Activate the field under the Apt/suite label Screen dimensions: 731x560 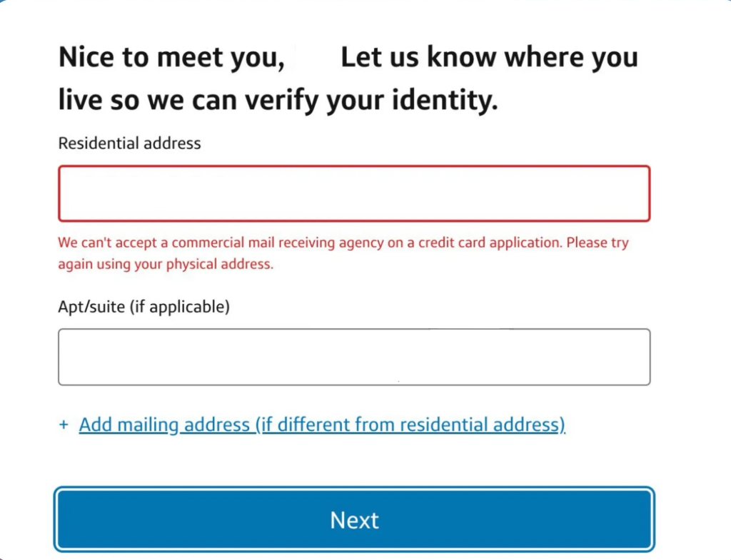point(353,357)
